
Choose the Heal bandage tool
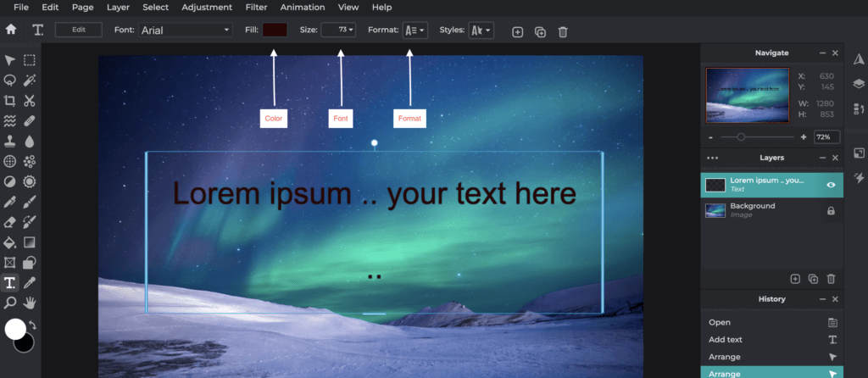click(x=30, y=120)
